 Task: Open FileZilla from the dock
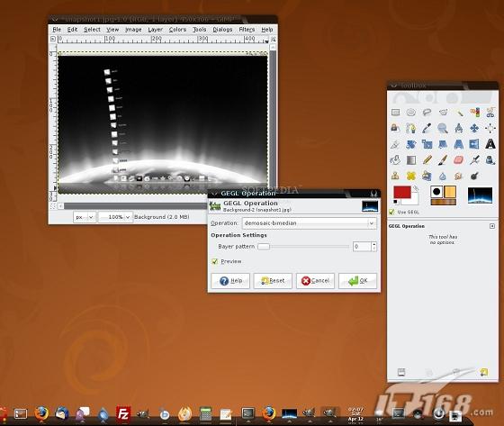(x=123, y=413)
